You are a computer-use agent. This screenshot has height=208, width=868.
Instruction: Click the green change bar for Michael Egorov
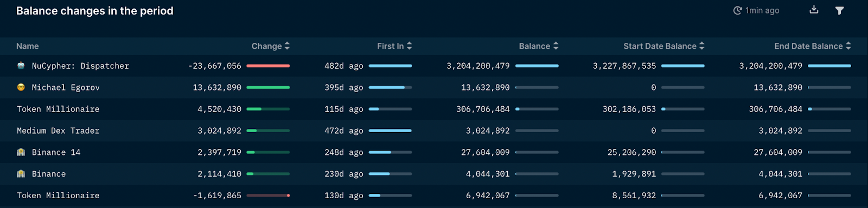(268, 87)
